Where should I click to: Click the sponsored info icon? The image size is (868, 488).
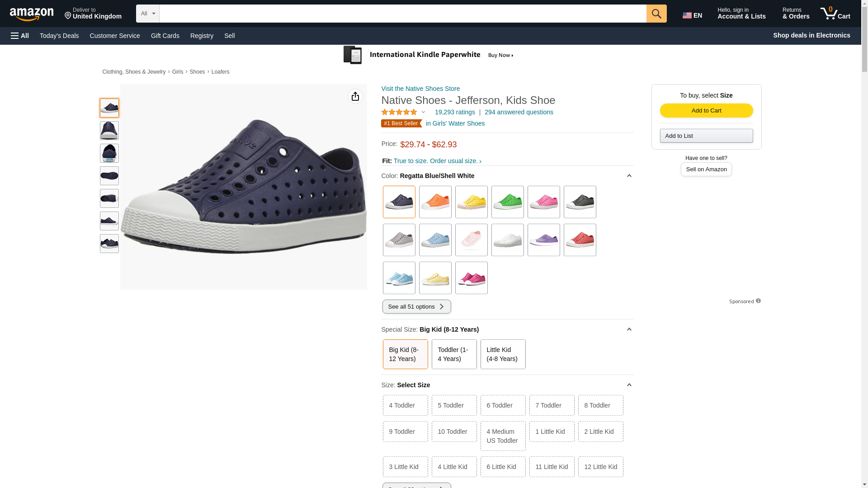click(x=758, y=301)
